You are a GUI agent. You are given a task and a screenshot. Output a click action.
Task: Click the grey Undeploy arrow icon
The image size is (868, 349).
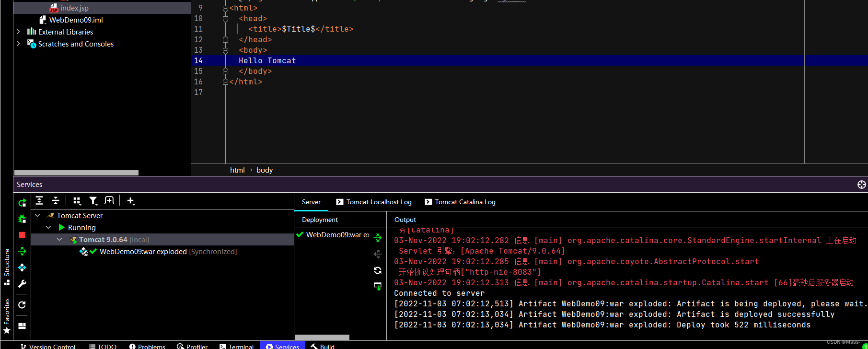(x=378, y=254)
